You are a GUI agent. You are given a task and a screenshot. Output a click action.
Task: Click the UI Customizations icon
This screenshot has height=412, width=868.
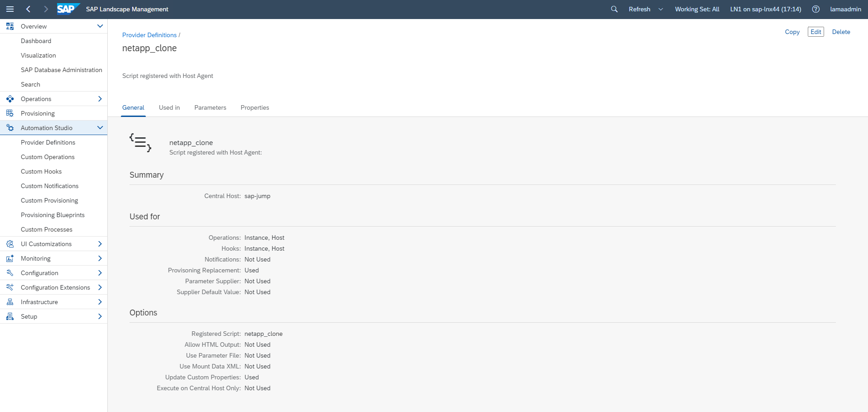10,244
